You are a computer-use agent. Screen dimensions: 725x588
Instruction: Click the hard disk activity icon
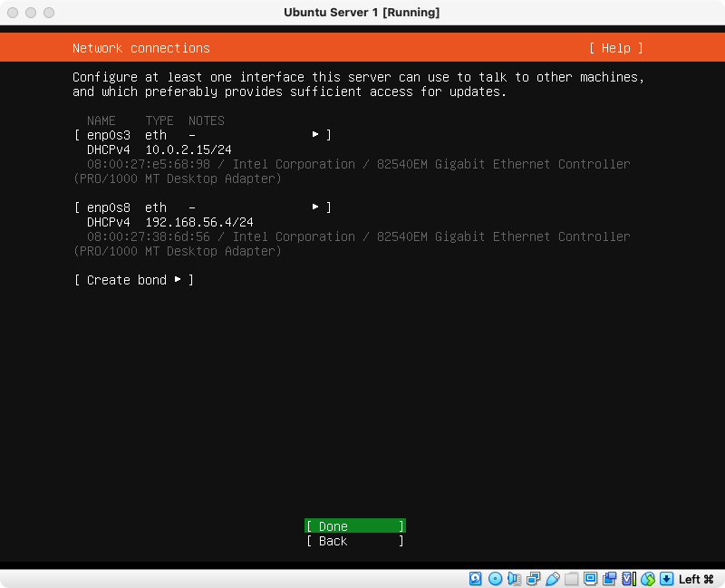click(x=476, y=579)
